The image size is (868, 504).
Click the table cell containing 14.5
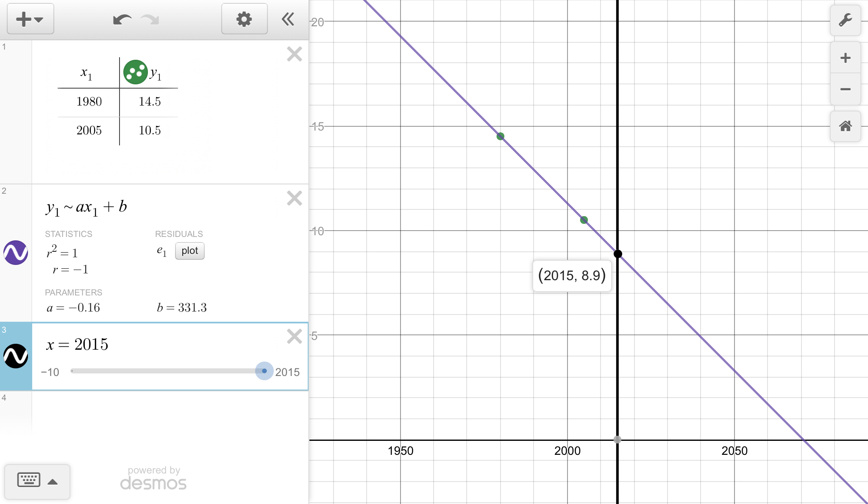coord(150,102)
